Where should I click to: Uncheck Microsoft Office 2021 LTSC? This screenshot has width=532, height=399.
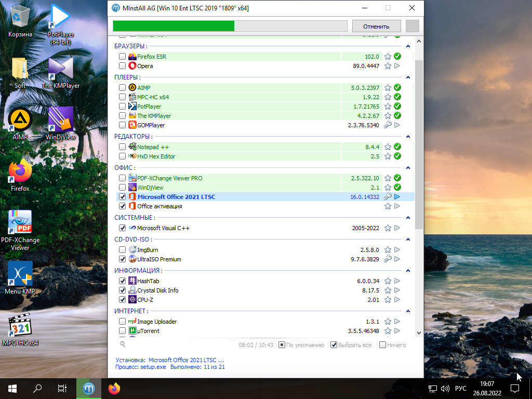[123, 197]
